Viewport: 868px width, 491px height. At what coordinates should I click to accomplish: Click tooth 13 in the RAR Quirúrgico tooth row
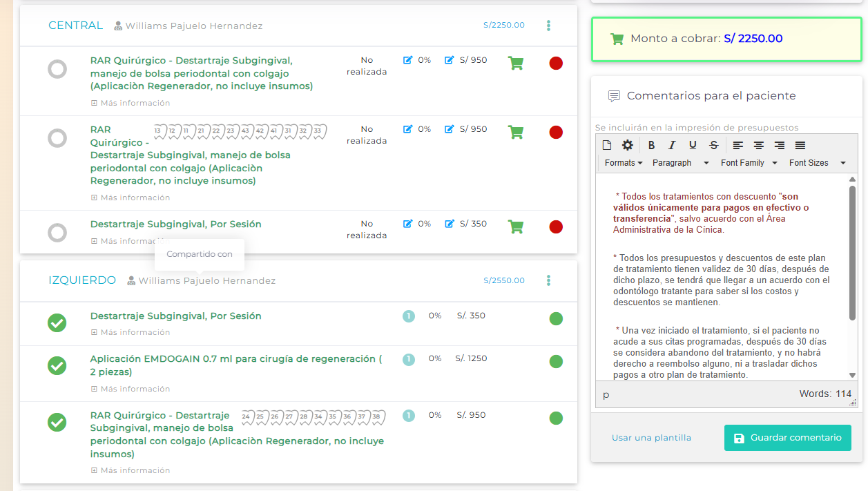click(x=160, y=131)
